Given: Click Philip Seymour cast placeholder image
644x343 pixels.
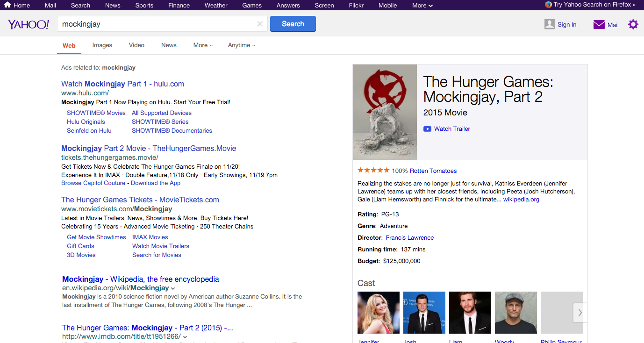Looking at the screenshot, I should [x=562, y=313].
